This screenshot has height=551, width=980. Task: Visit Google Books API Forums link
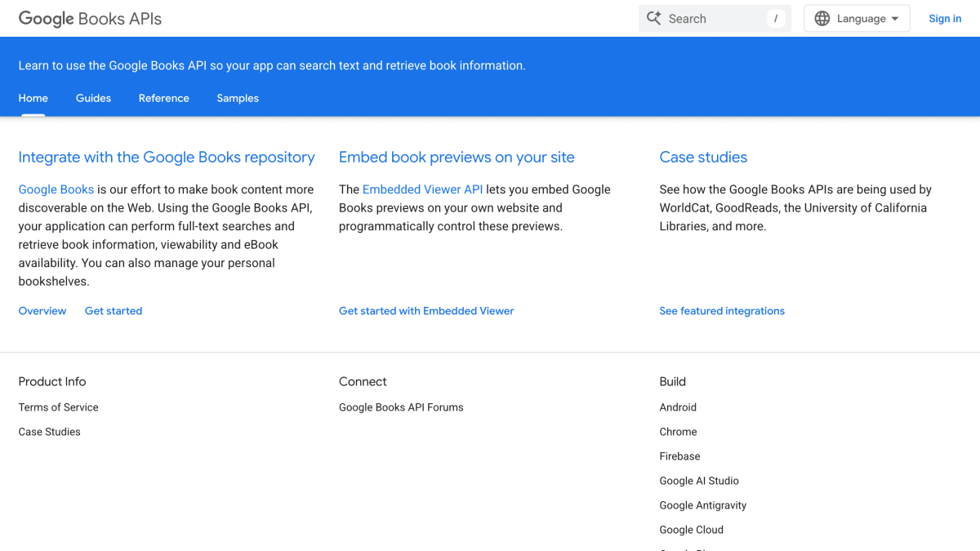click(401, 407)
